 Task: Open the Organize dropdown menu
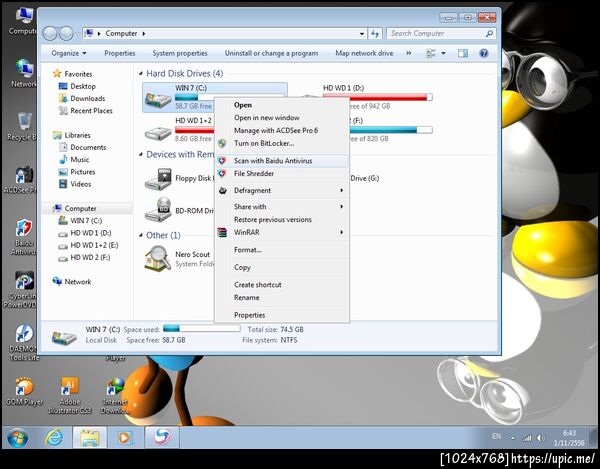pyautogui.click(x=69, y=53)
